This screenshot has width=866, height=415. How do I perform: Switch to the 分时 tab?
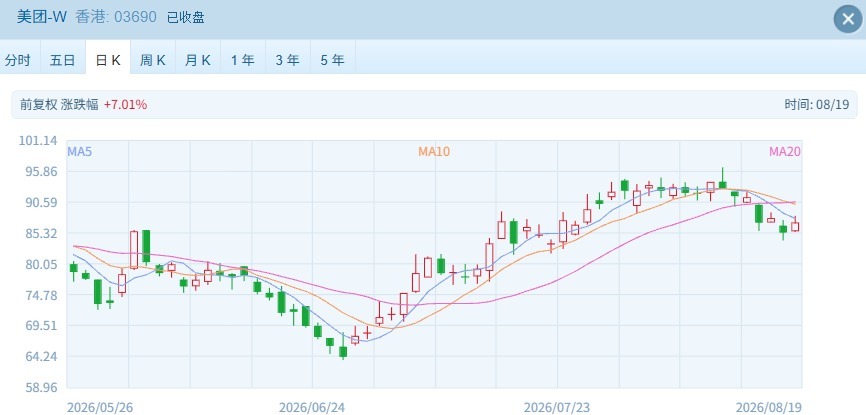point(18,60)
